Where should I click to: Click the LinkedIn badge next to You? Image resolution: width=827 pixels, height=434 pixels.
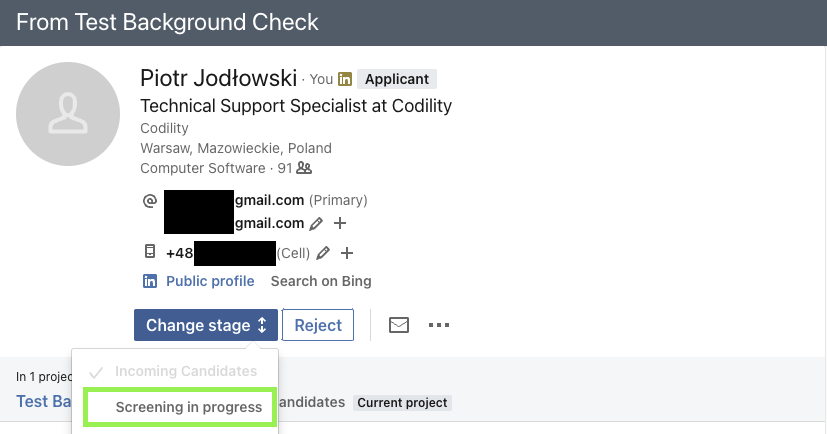(345, 79)
